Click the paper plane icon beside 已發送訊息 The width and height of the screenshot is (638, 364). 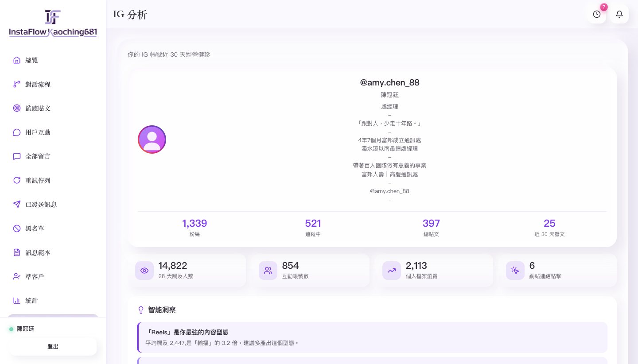pos(17,204)
